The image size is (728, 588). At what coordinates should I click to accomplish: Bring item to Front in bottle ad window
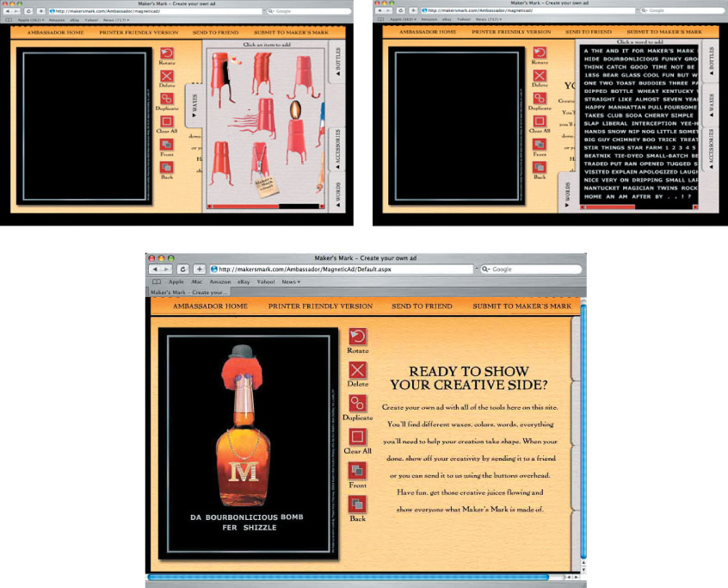point(357,471)
